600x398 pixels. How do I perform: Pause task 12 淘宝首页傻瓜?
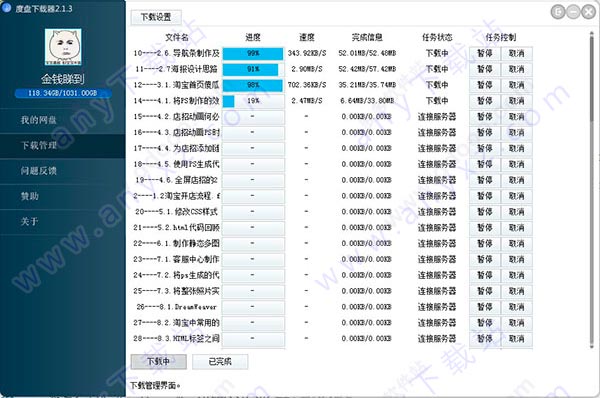coord(484,85)
